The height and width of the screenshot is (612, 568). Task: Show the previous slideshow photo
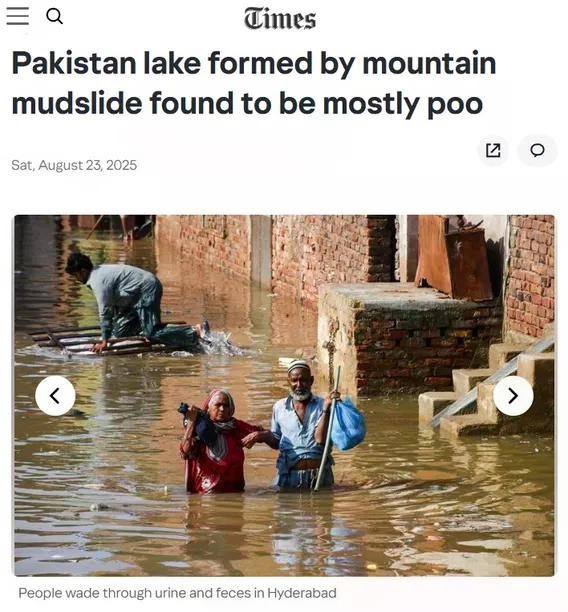(x=55, y=396)
